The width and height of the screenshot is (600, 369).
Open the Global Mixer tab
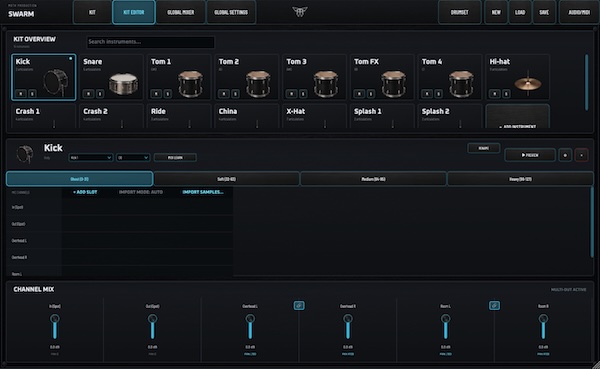click(181, 12)
